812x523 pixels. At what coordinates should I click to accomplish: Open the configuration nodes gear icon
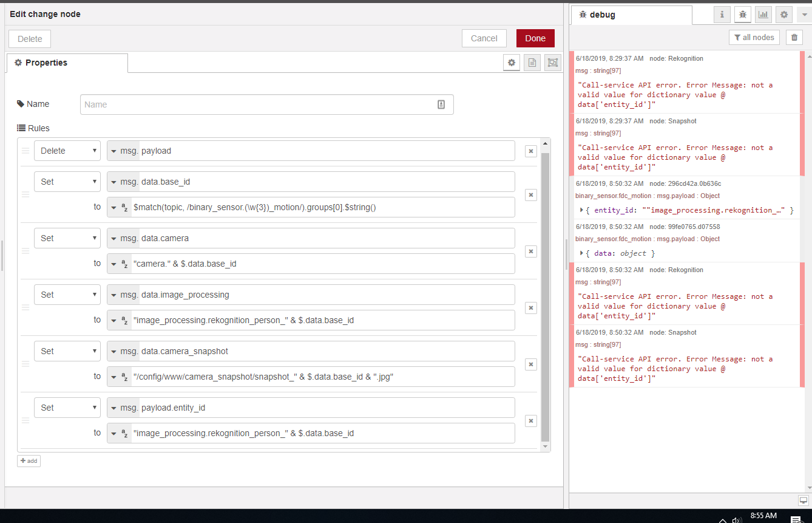coord(784,15)
